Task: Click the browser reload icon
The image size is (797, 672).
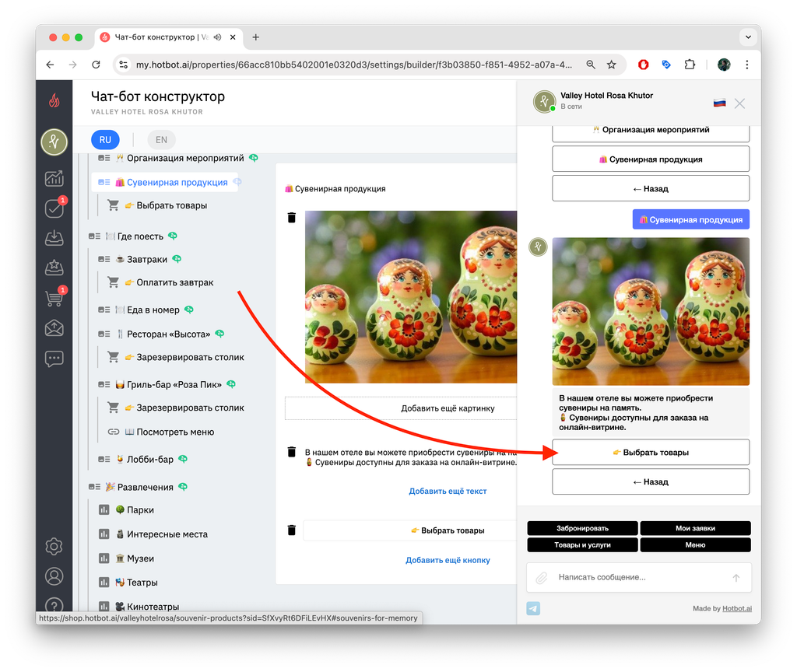Action: tap(96, 65)
